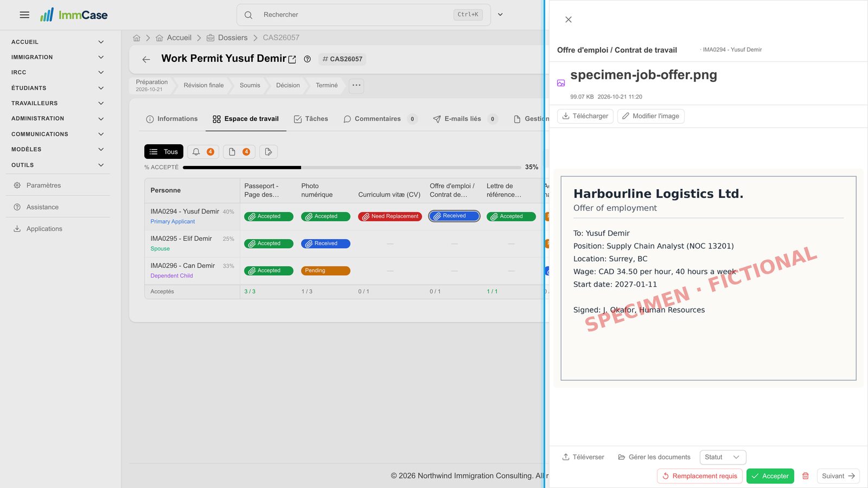This screenshot has height=488, width=868.
Task: Click the red trash delete icon
Action: tap(806, 476)
